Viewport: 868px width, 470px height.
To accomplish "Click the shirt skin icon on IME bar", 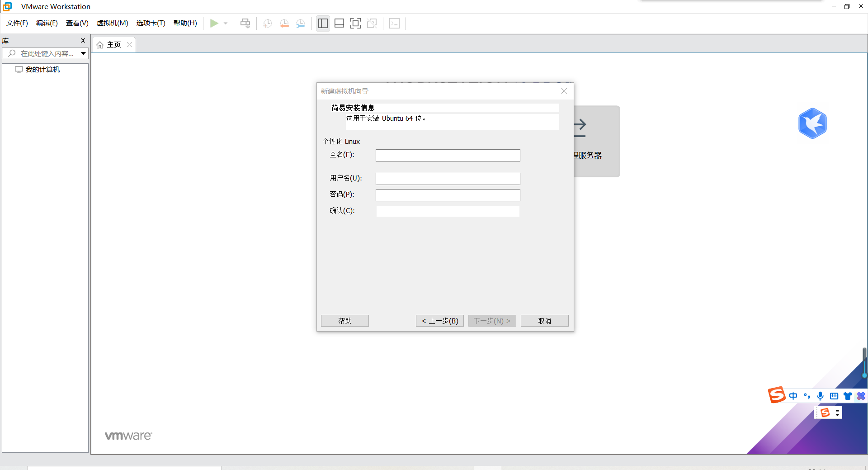I will point(848,396).
